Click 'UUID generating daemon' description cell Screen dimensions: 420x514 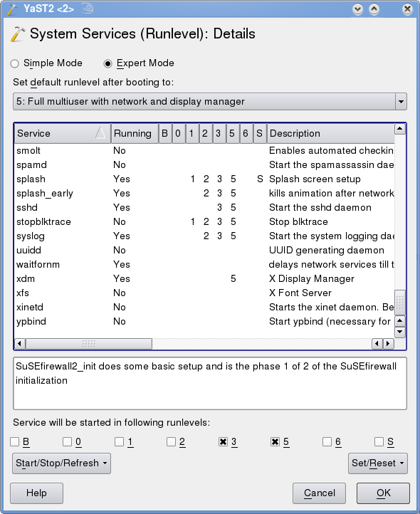[x=326, y=251]
